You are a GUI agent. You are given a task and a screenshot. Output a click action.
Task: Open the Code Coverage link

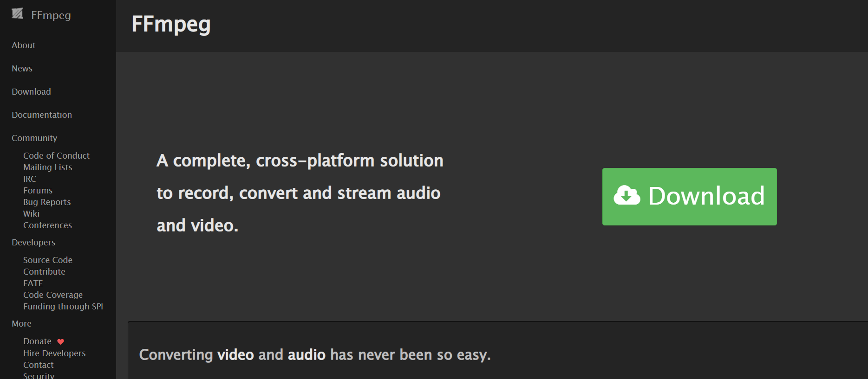[53, 295]
